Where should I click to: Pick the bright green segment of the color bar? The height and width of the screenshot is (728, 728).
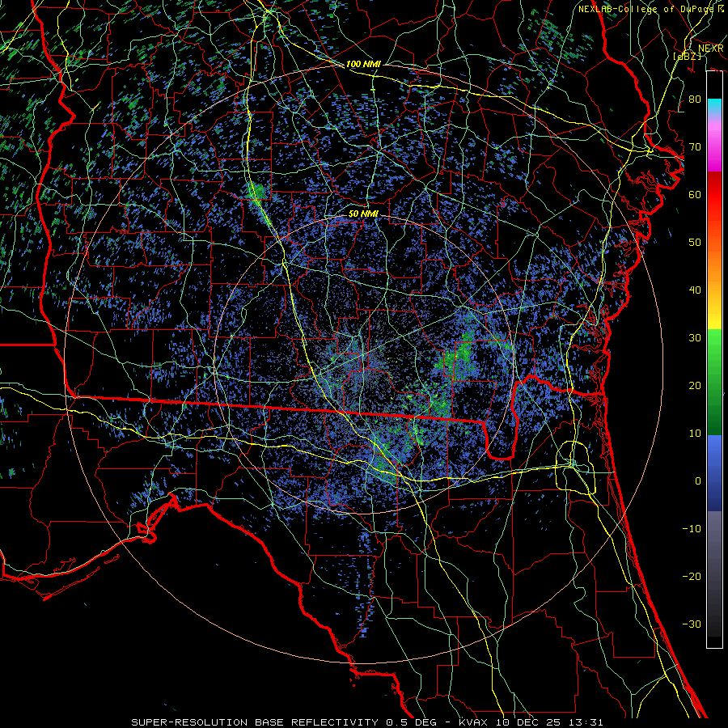714,343
